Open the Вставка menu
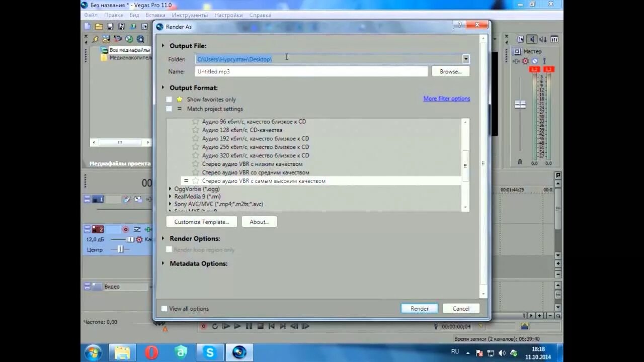Screen dimensions: 644x362 [155, 15]
